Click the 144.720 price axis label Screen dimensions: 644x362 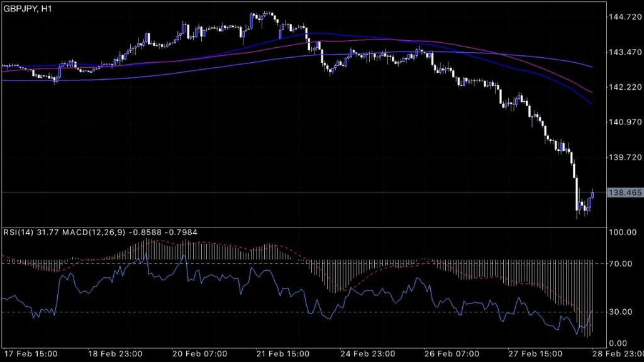(x=625, y=17)
